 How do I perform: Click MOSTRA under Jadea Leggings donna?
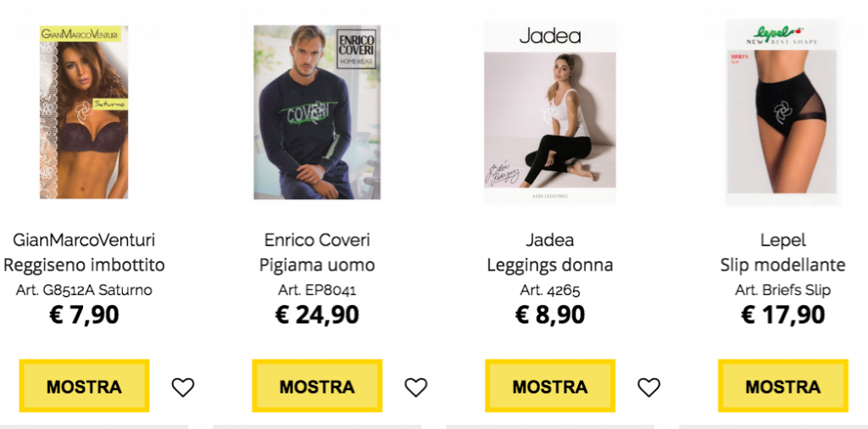[x=550, y=386]
